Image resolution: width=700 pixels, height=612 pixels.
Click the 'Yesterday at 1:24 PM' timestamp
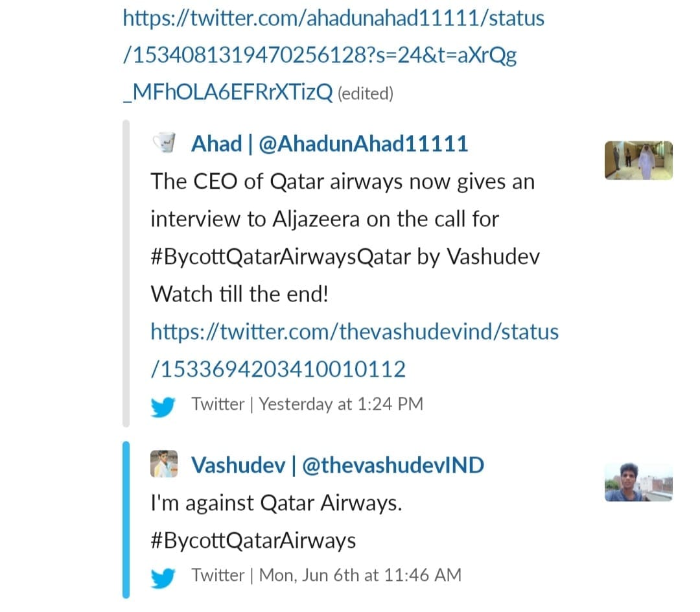(341, 404)
